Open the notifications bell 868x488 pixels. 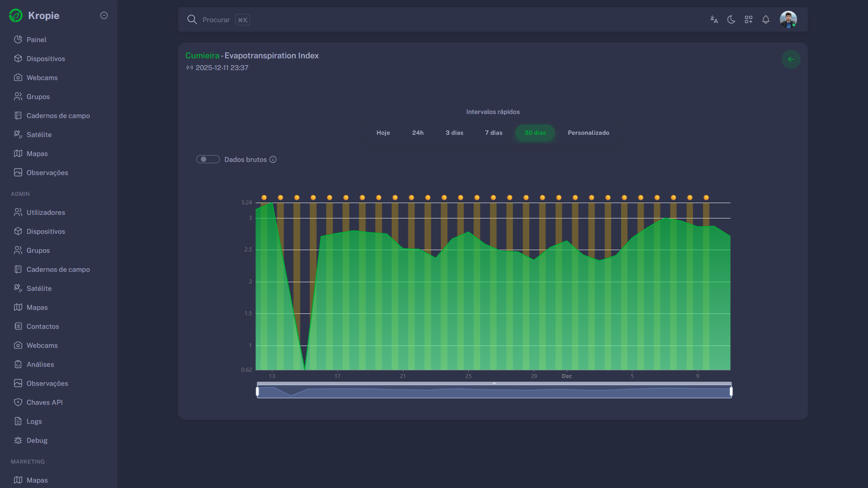tap(765, 19)
